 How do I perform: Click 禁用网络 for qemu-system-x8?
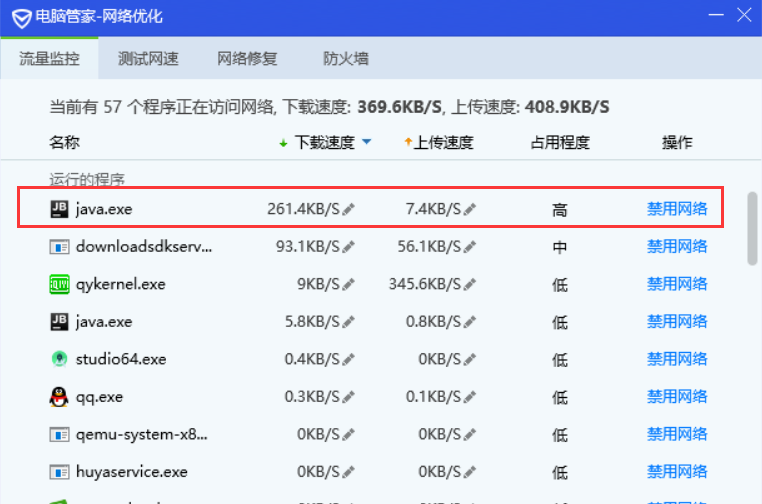click(x=677, y=434)
